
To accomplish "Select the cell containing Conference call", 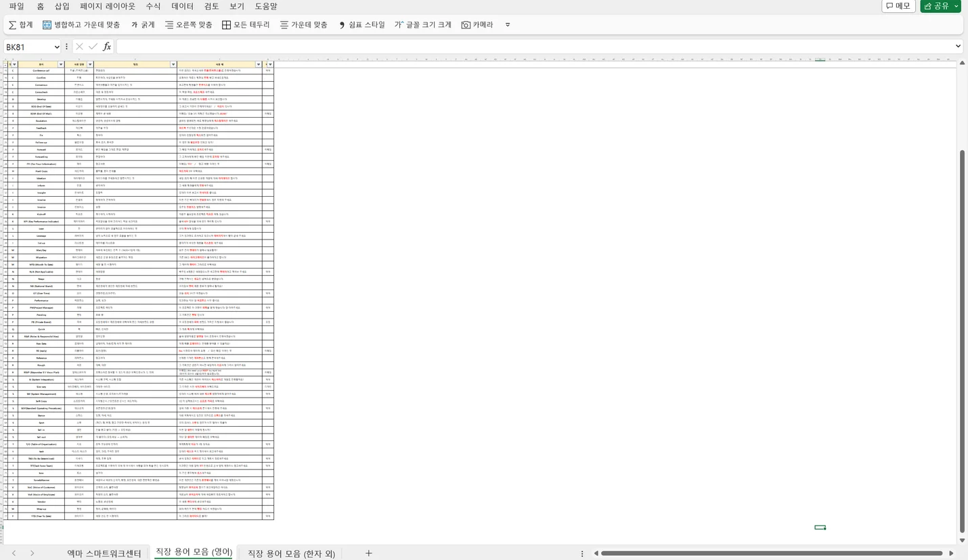I will [41, 70].
